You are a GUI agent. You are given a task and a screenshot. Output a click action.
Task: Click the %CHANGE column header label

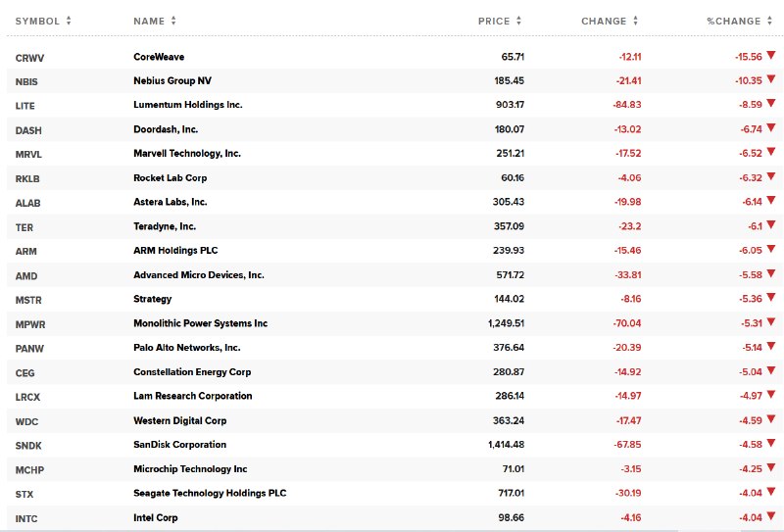point(733,21)
